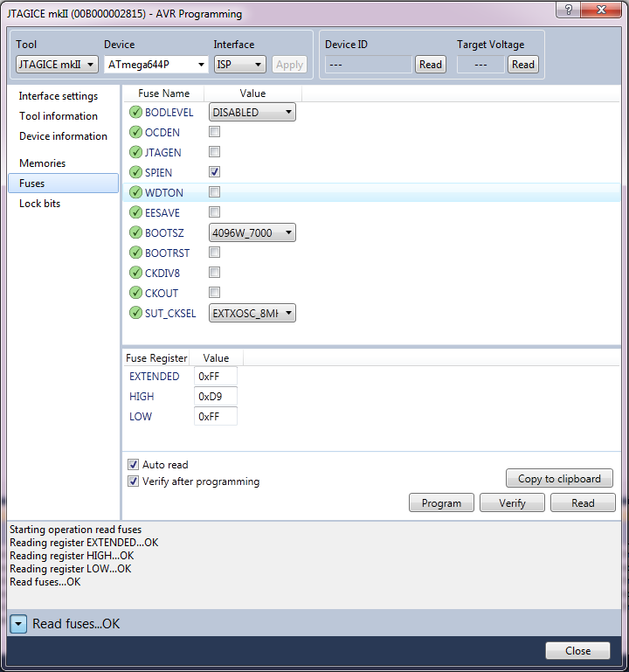The width and height of the screenshot is (629, 672).
Task: Switch to the Memories page
Action: 43,163
